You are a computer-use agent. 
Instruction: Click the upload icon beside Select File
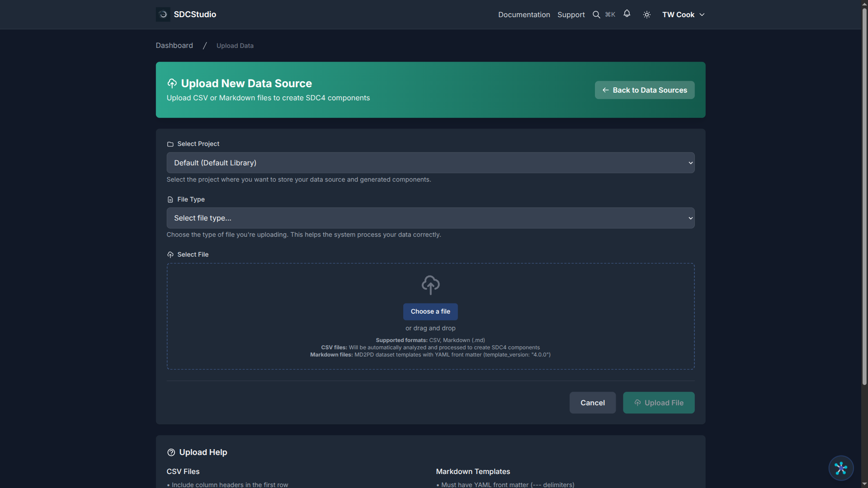coord(170,254)
